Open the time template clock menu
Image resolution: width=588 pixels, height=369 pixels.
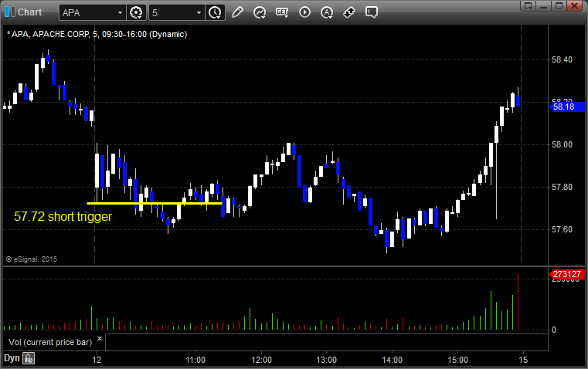tap(216, 12)
